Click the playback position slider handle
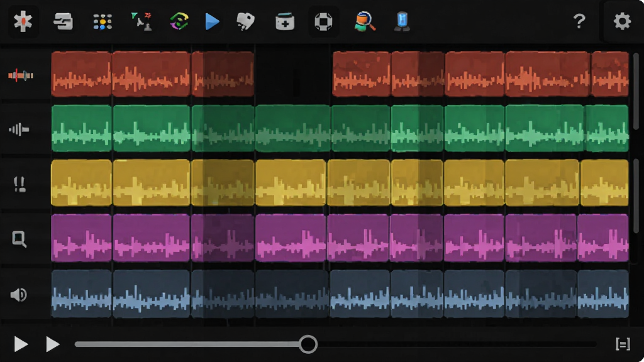 pyautogui.click(x=308, y=344)
